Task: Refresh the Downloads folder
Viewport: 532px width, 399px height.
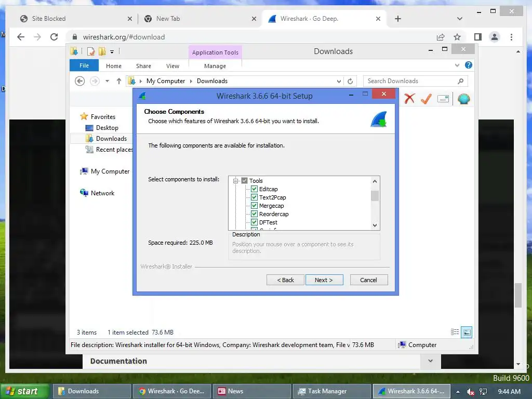Action: click(x=350, y=81)
